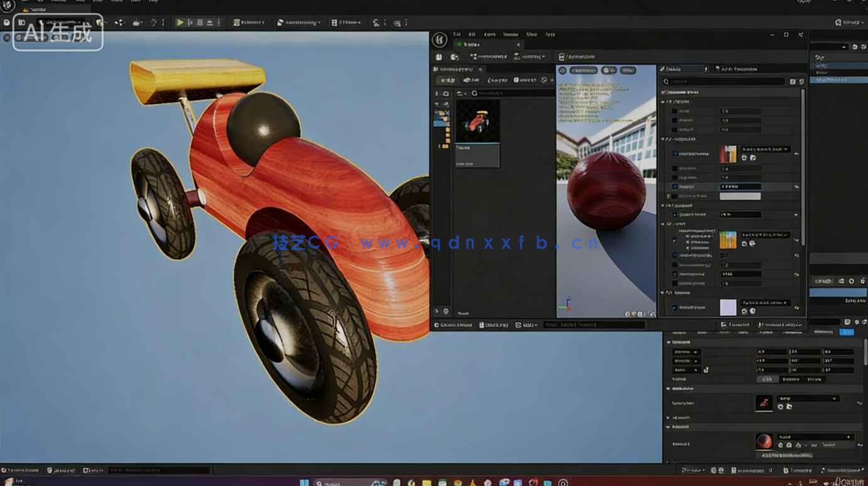Click the reset arrow in the lavender texture row
Screen dimensions: 868x486
coord(796,307)
